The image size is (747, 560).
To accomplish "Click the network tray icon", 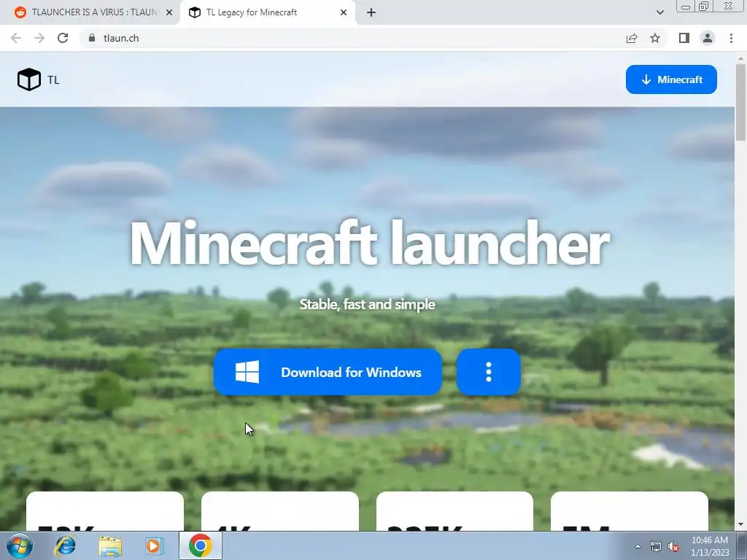I will (655, 547).
